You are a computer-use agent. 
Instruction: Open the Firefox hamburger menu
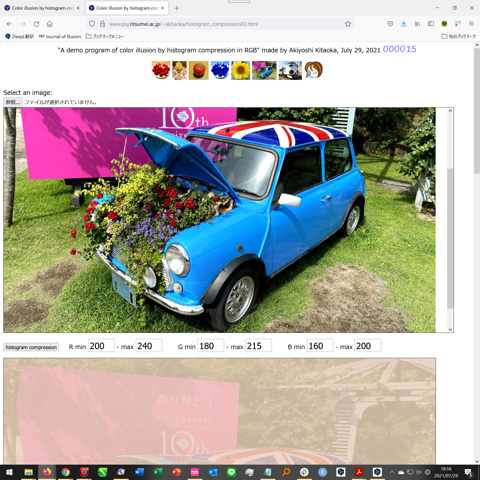pos(471,24)
